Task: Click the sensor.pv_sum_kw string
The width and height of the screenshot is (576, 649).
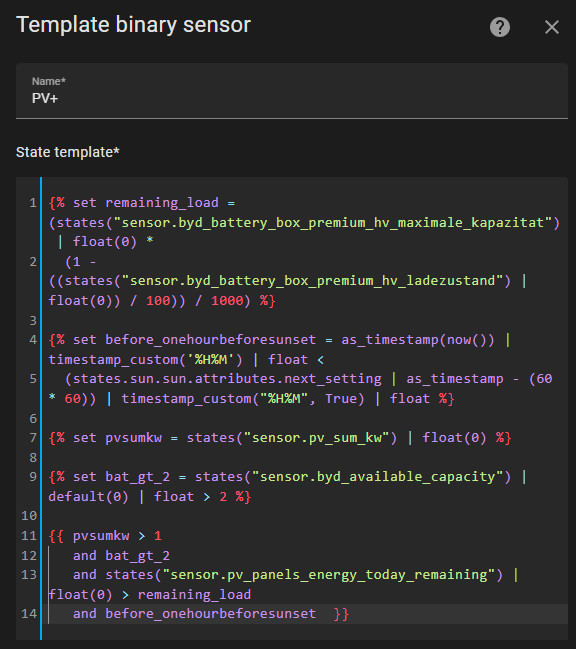Action: tap(316, 438)
